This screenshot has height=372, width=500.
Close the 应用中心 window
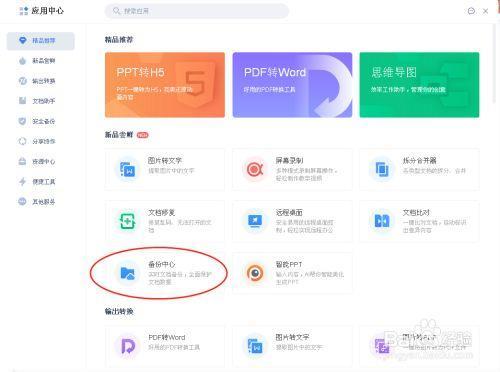[x=486, y=11]
